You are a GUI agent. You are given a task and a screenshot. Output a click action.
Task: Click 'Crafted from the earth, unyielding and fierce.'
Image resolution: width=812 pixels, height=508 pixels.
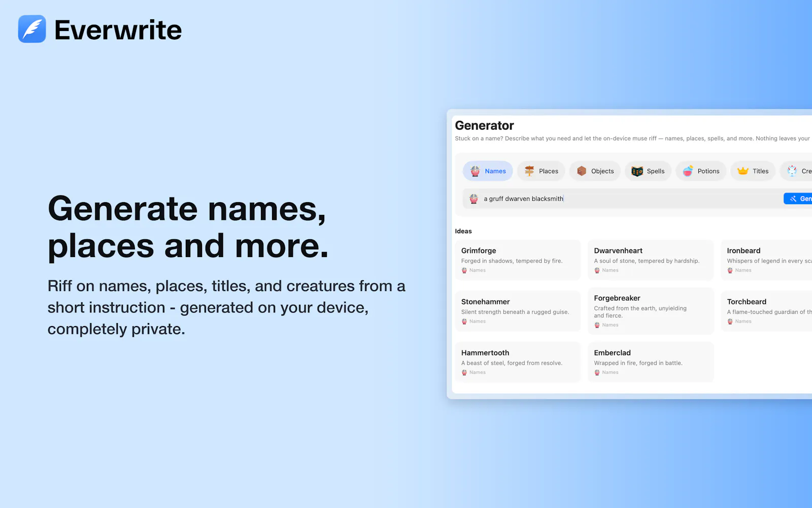[640, 312]
